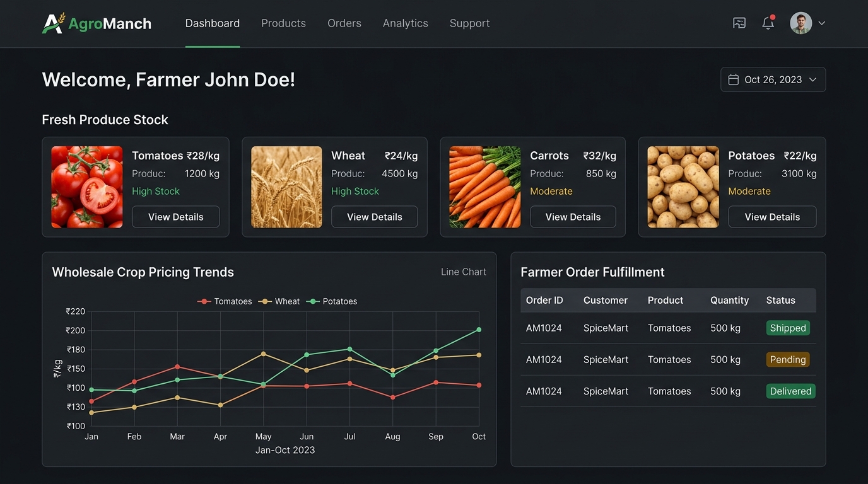Click the Wheat High Stock label

355,191
